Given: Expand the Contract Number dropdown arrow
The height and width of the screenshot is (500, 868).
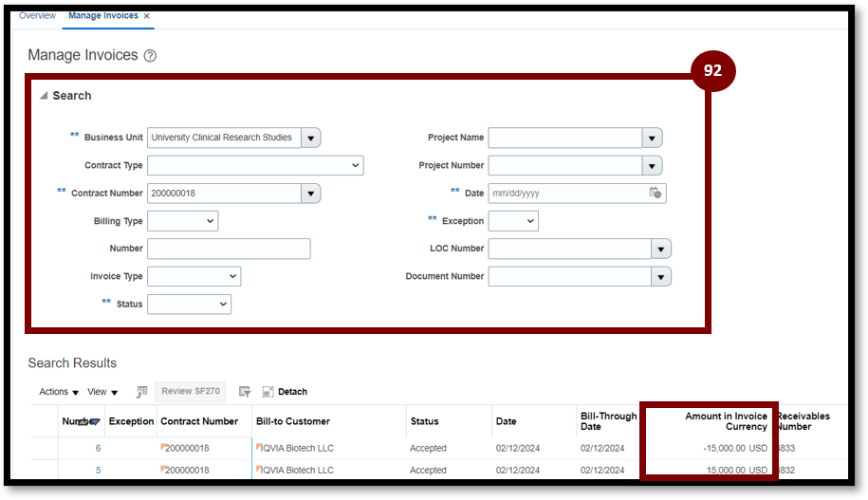Looking at the screenshot, I should [x=311, y=194].
